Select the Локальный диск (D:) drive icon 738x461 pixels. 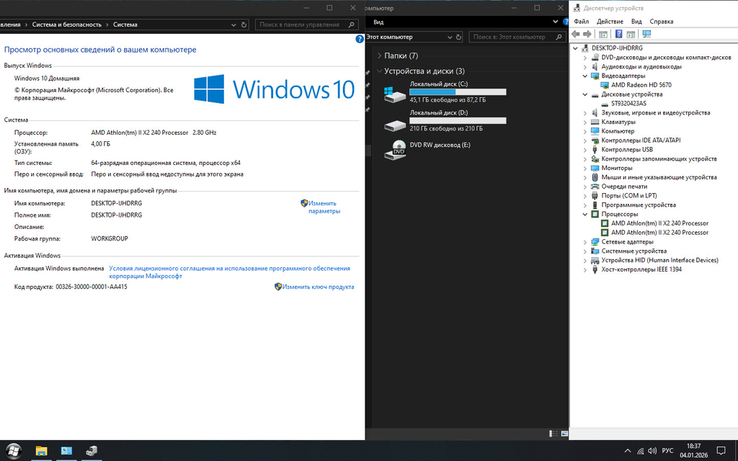click(x=394, y=124)
